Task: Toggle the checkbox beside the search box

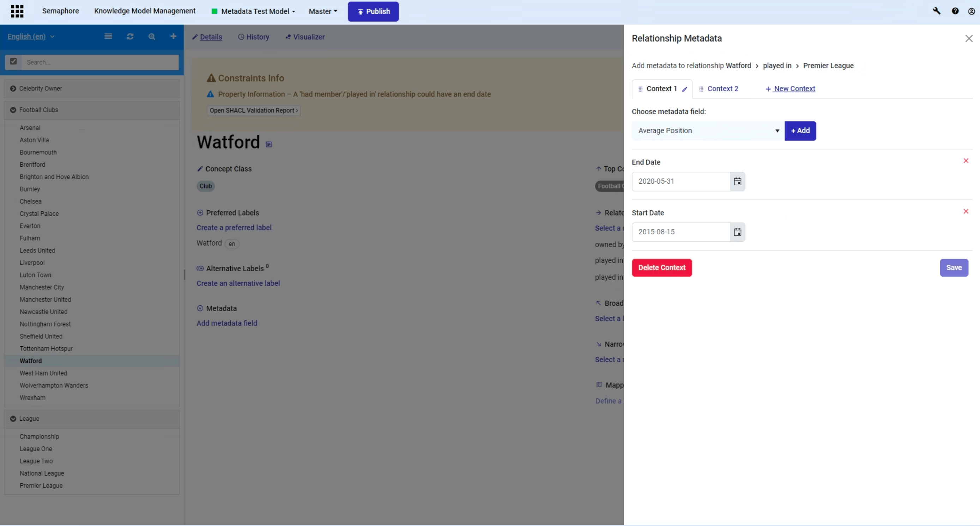Action: pos(13,62)
